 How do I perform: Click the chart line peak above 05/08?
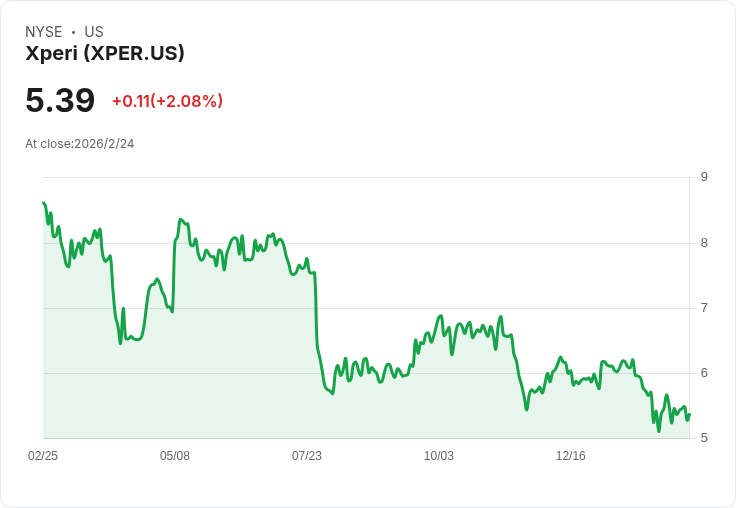tap(180, 220)
